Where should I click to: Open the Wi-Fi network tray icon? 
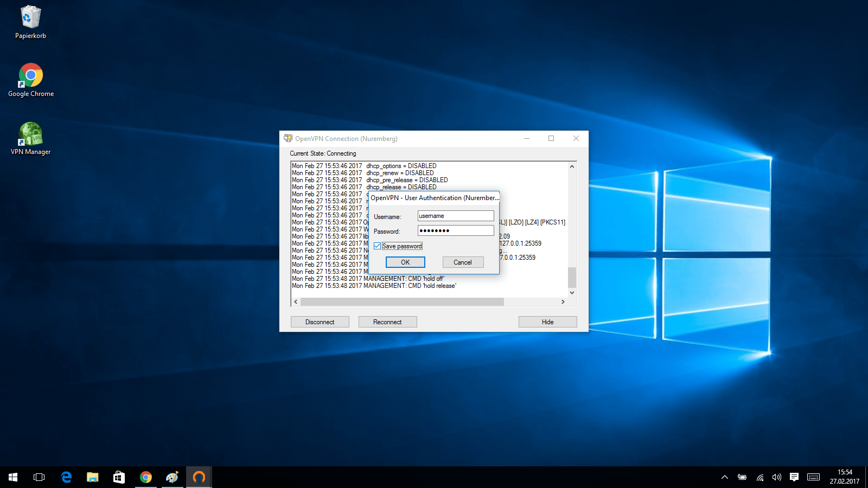(760, 477)
